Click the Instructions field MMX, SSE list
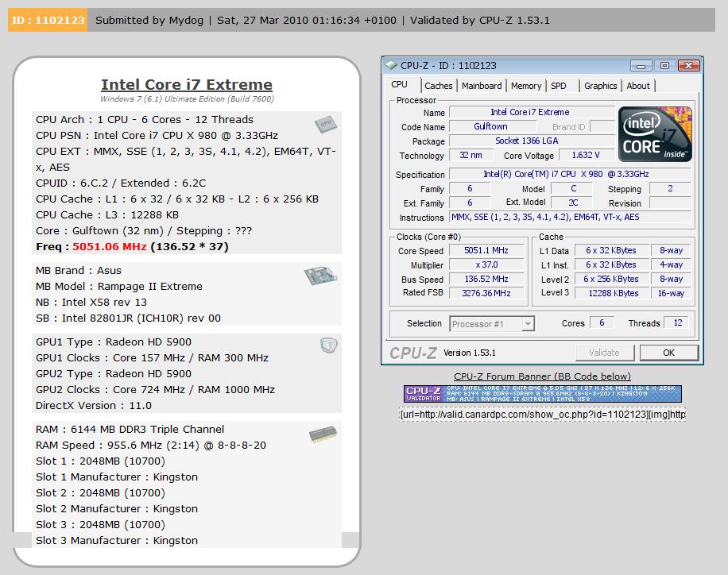 (570, 217)
